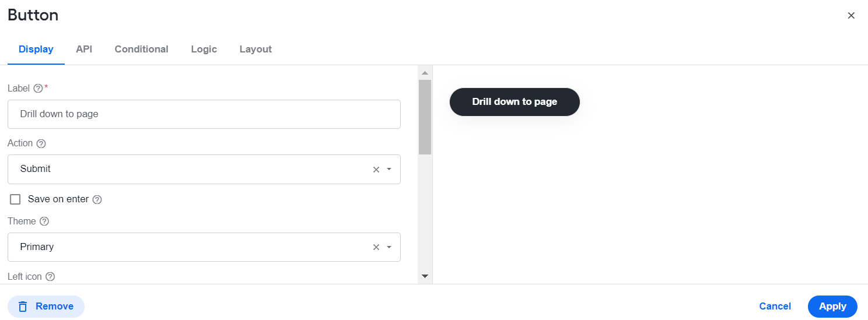The height and width of the screenshot is (320, 868).
Task: Clear the Primary theme selection X icon
Action: pyautogui.click(x=376, y=247)
